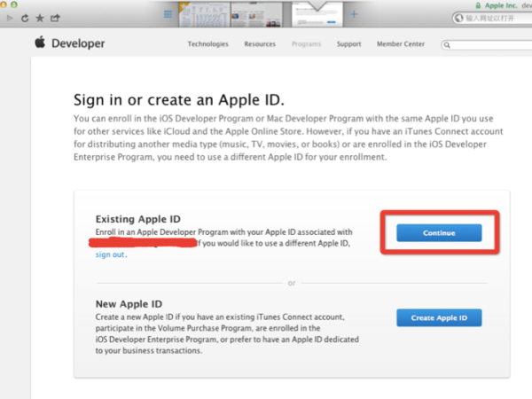Click the Apple logo in the header
This screenshot has height=399, width=532.
point(40,42)
